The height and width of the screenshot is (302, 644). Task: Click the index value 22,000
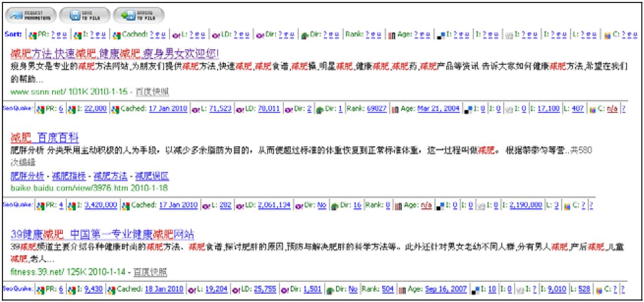coord(95,109)
